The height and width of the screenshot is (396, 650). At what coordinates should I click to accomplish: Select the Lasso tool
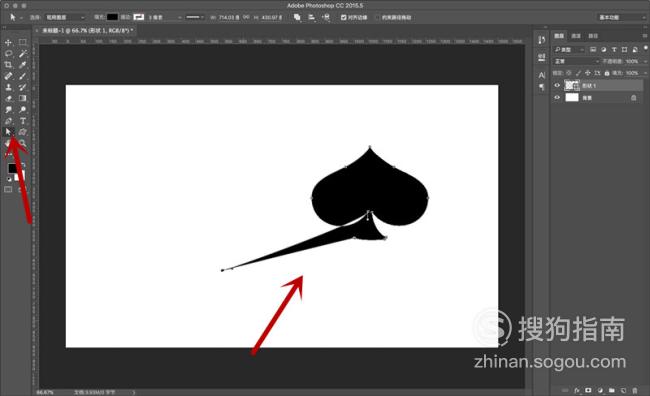tap(8, 53)
